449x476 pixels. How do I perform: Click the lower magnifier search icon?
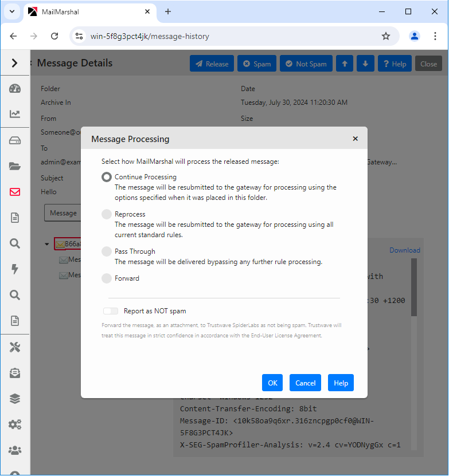point(15,295)
